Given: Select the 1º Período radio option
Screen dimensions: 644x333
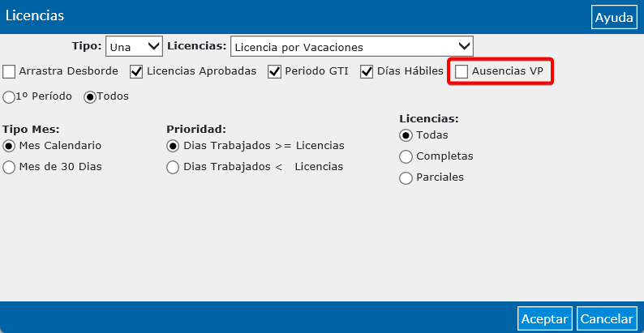Looking at the screenshot, I should [x=10, y=96].
